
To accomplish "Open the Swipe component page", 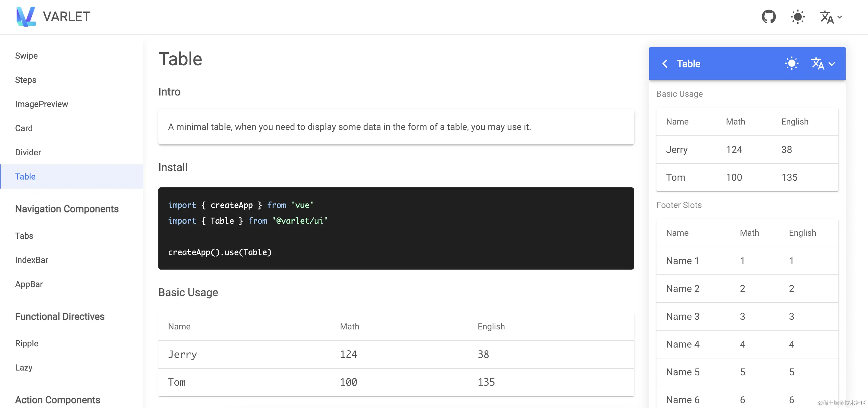I will point(26,56).
